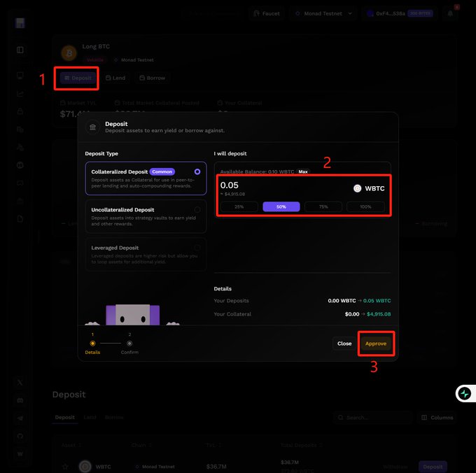Click the WBTC token icon in amount box
The width and height of the screenshot is (476, 473).
click(357, 188)
